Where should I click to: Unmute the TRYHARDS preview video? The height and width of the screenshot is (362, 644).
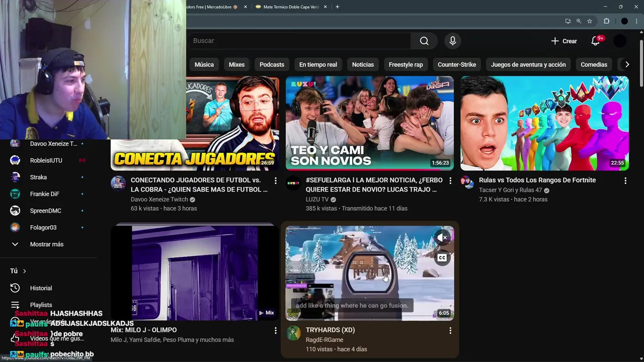point(442,238)
